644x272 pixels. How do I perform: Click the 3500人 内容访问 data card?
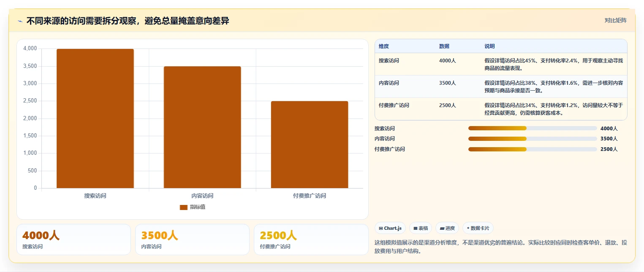[192, 240]
